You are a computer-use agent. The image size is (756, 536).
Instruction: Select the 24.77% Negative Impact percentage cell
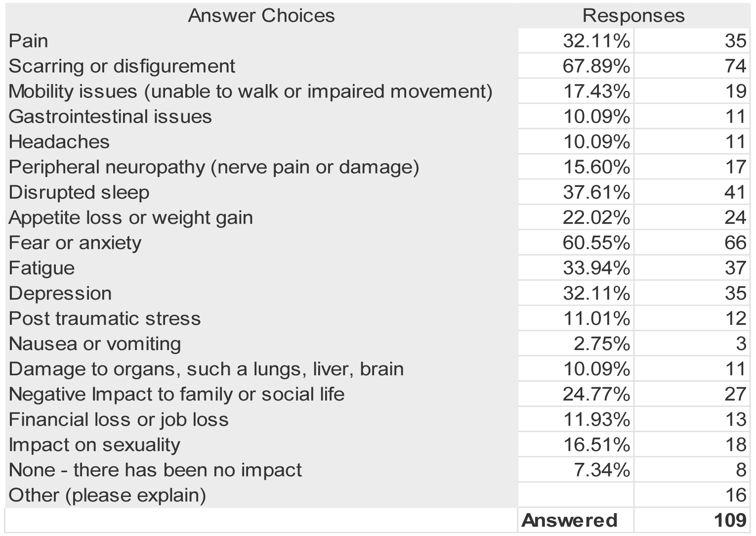(596, 394)
